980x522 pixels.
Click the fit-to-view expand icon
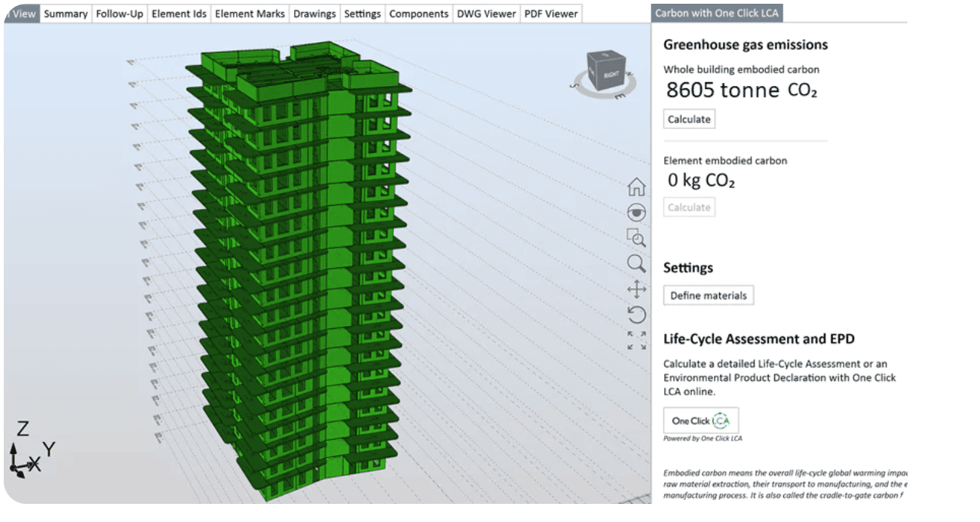pyautogui.click(x=636, y=340)
